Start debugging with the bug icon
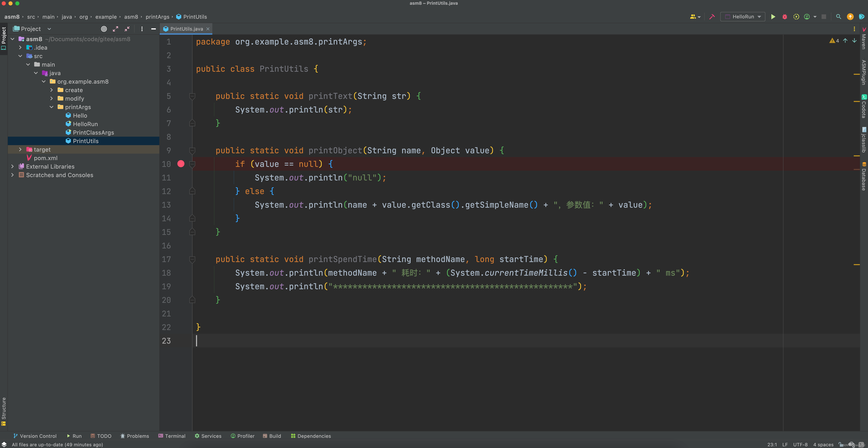Viewport: 868px width, 448px height. coord(784,16)
